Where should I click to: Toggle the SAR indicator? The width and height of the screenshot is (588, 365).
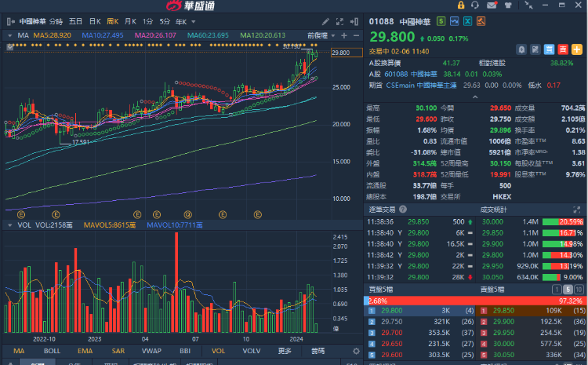118,351
